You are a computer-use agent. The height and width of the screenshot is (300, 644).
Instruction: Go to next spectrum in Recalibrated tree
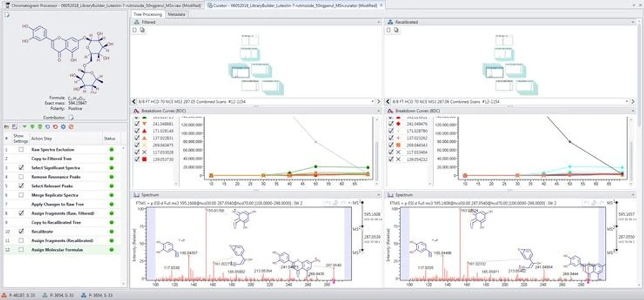coord(632,101)
